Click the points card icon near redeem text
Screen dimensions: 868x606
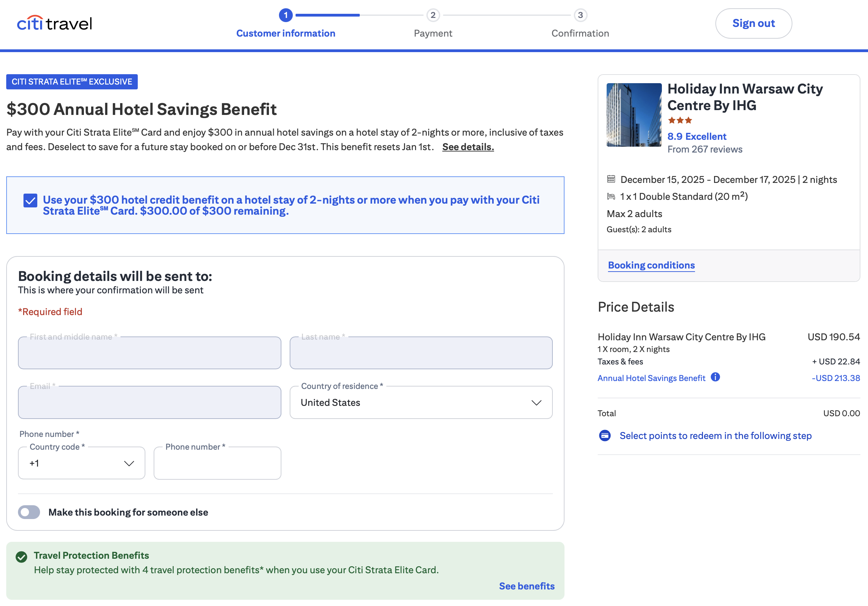pyautogui.click(x=605, y=436)
